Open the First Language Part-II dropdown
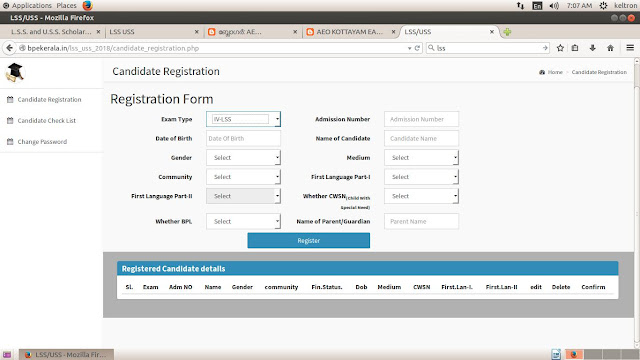 [x=243, y=196]
